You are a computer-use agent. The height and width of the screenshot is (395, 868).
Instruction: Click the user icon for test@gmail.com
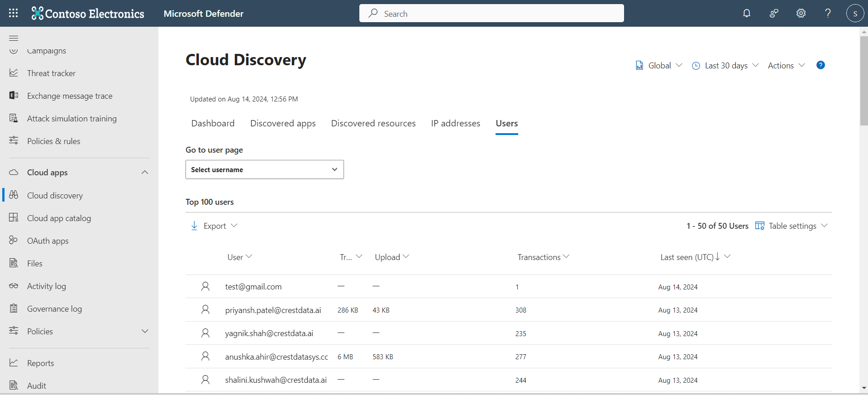pyautogui.click(x=205, y=286)
